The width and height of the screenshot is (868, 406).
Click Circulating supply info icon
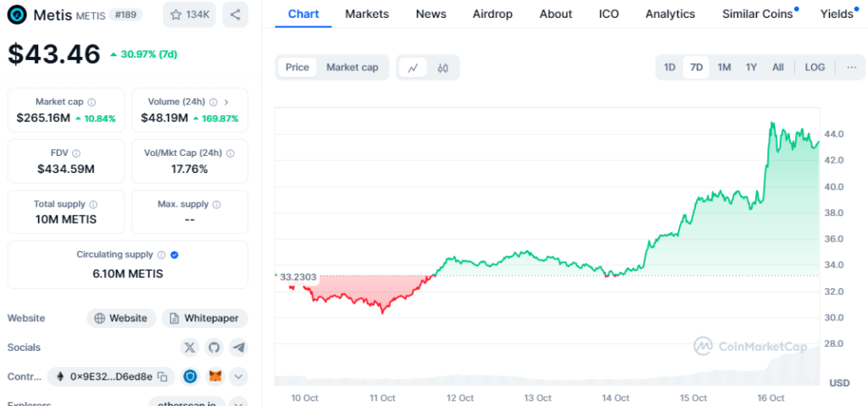pyautogui.click(x=161, y=255)
